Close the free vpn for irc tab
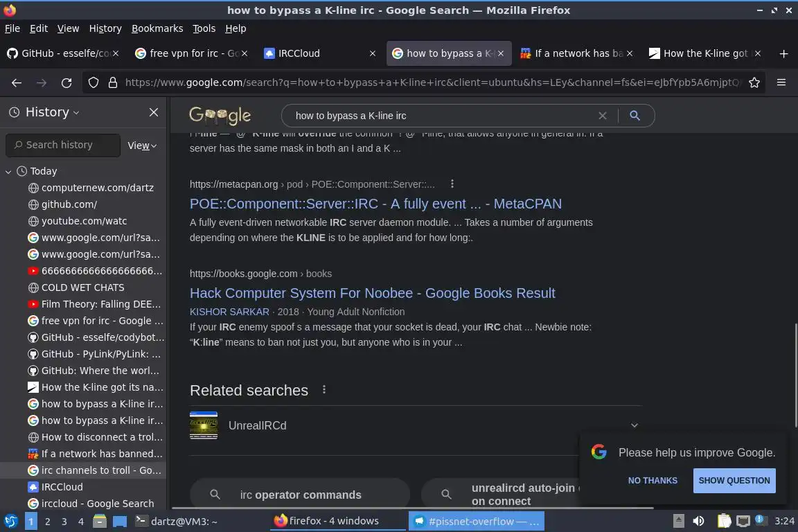The image size is (798, 532). tap(245, 53)
